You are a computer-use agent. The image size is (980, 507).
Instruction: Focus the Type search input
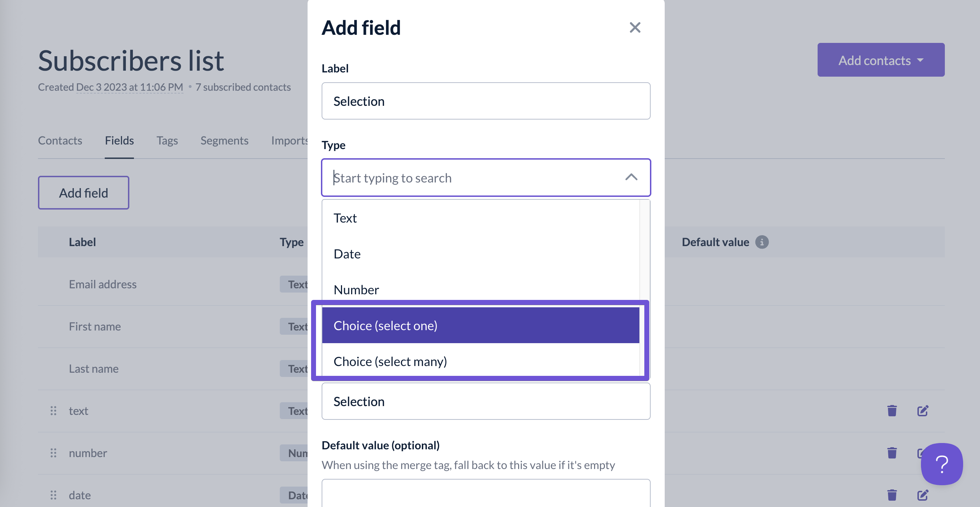(x=472, y=178)
